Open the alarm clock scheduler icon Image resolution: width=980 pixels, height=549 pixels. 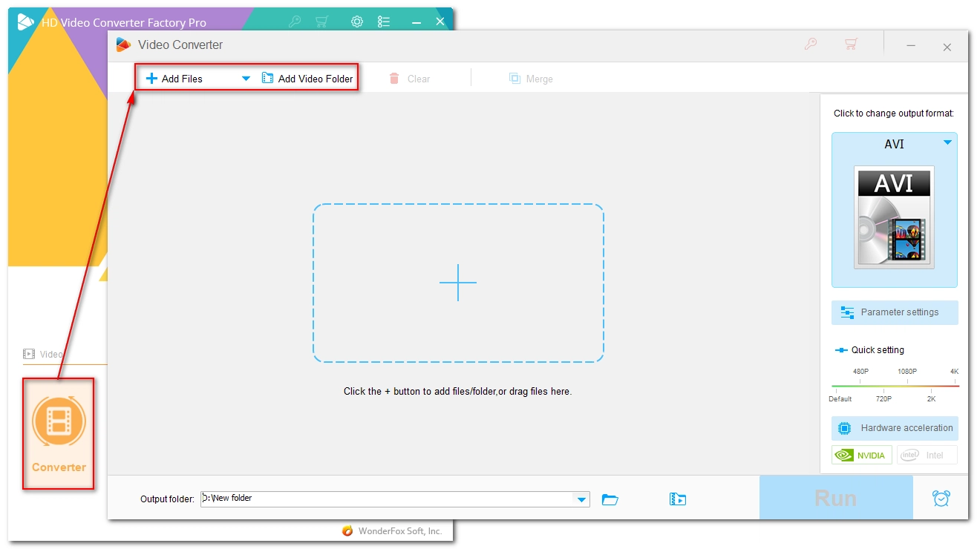tap(941, 499)
